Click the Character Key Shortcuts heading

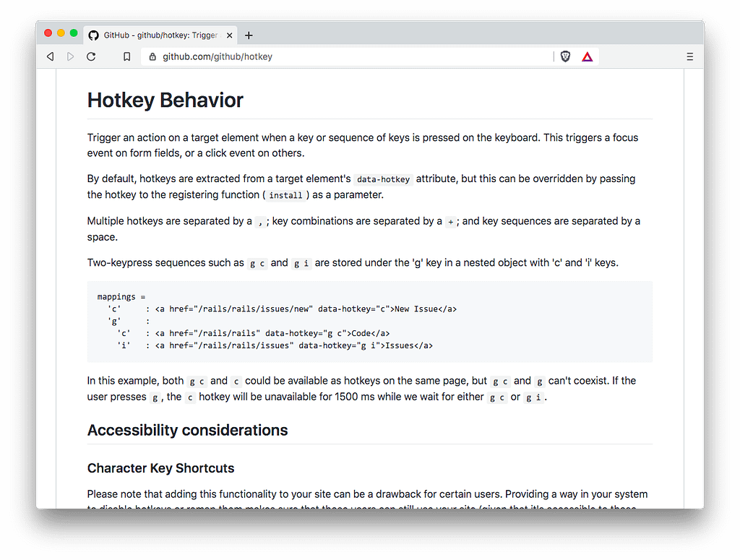(x=160, y=468)
